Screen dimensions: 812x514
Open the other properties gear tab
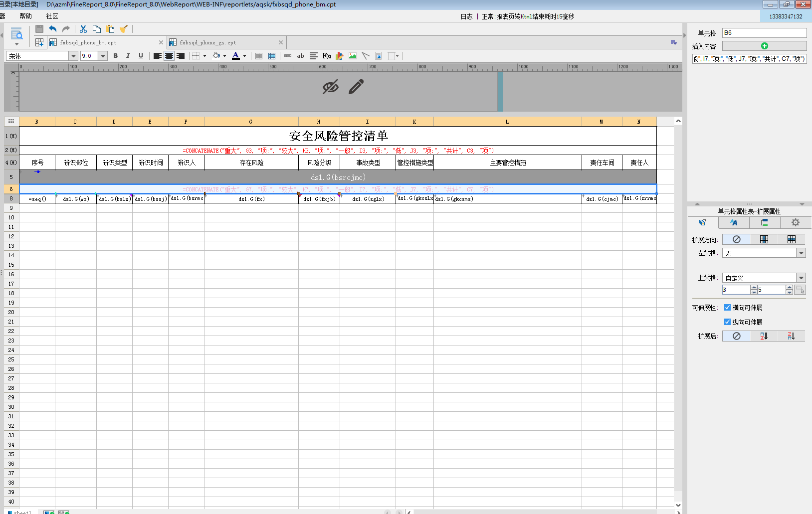click(796, 222)
